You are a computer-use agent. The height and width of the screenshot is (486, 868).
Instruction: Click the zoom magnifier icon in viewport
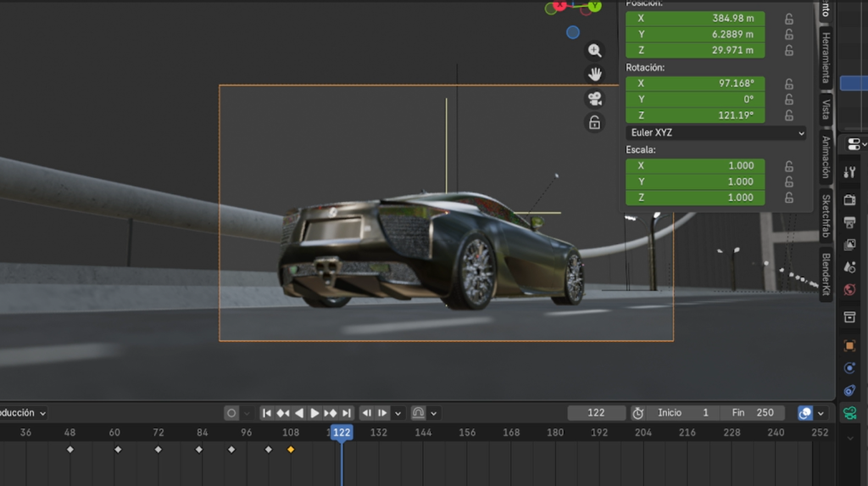tap(595, 51)
